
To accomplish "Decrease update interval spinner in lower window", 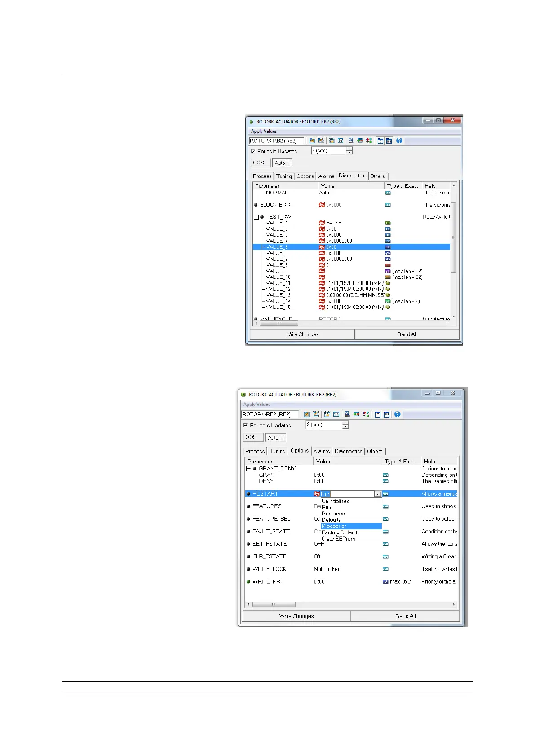I will (345, 427).
